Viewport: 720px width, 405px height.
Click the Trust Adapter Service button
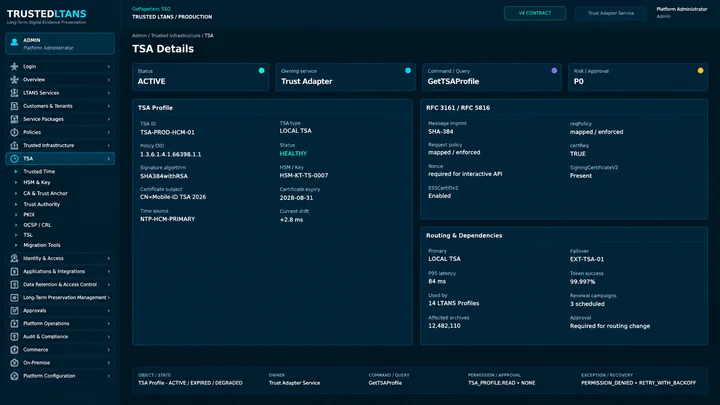point(611,13)
